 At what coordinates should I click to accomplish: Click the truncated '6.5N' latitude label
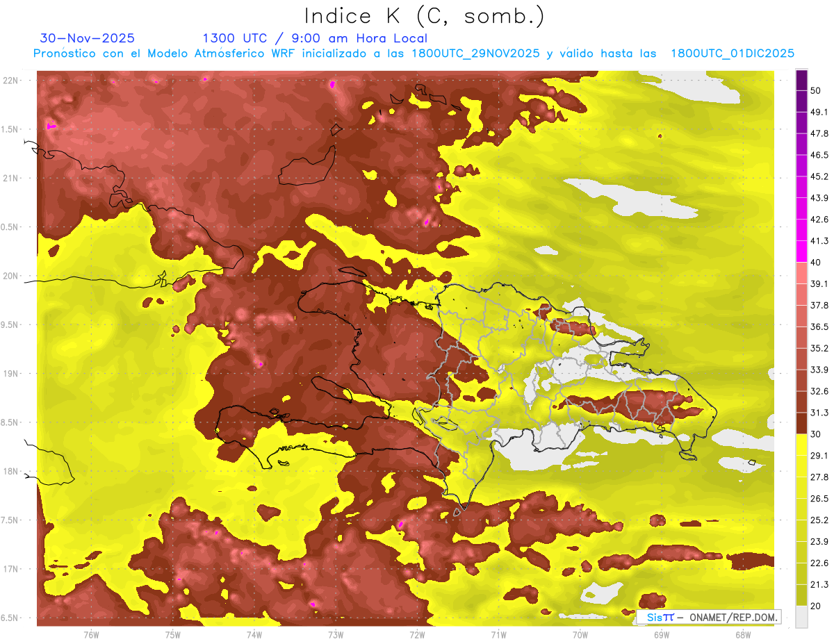[x=10, y=618]
